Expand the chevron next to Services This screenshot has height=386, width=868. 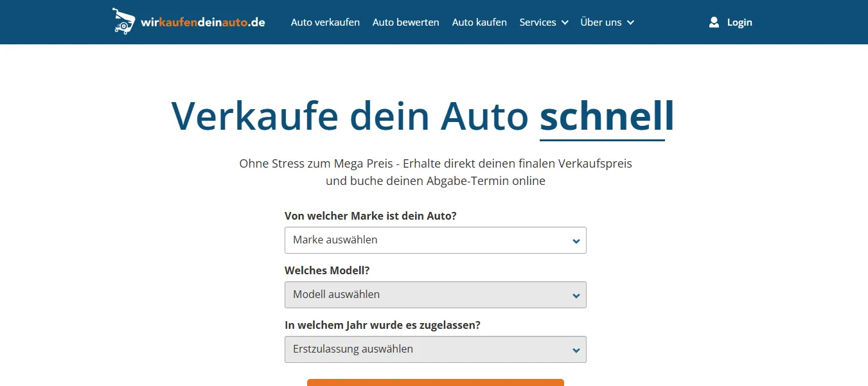(x=565, y=22)
